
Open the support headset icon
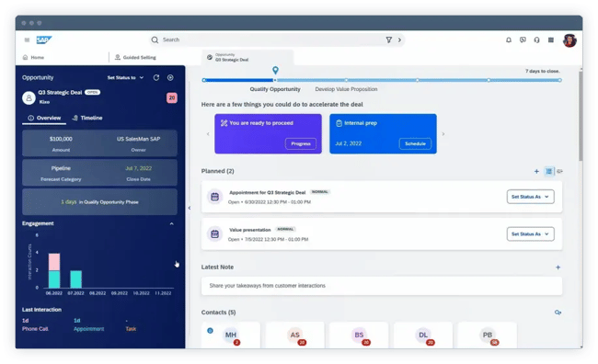[536, 40]
